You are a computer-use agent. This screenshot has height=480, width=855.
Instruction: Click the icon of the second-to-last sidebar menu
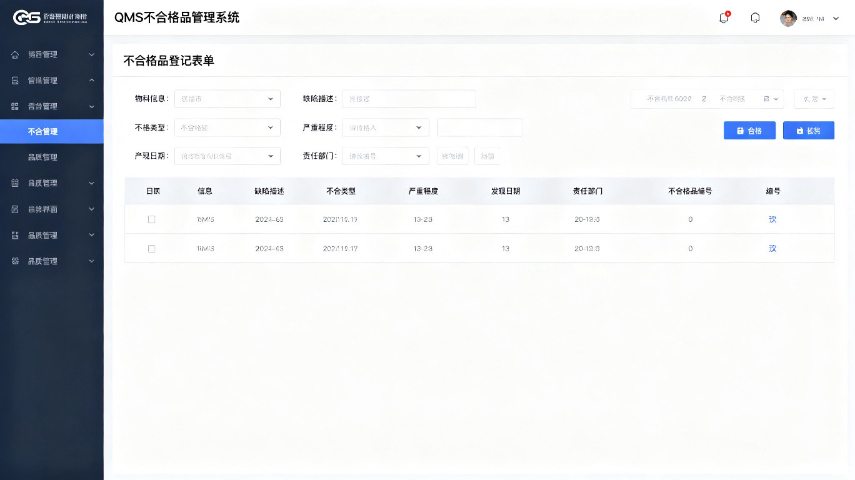coord(15,236)
